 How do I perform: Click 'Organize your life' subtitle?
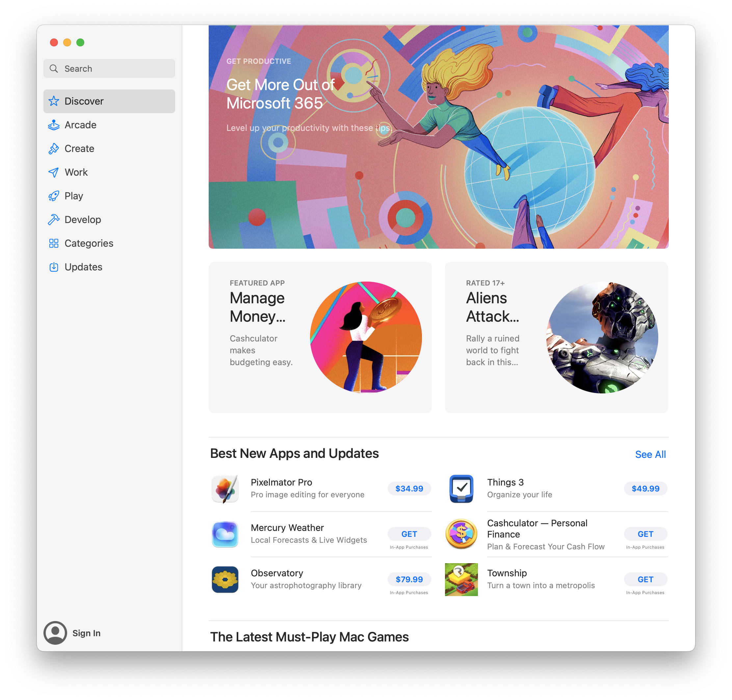click(x=520, y=495)
